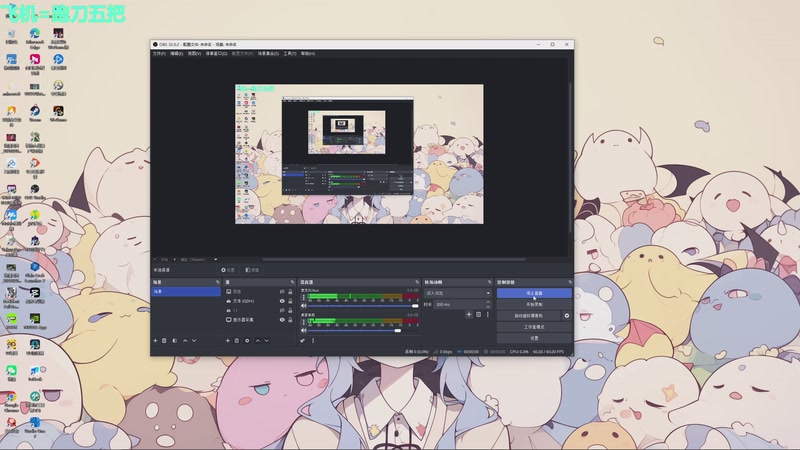This screenshot has height=450, width=800.
Task: Zoom out the preview with the minus icon
Action: pyautogui.click(x=155, y=259)
